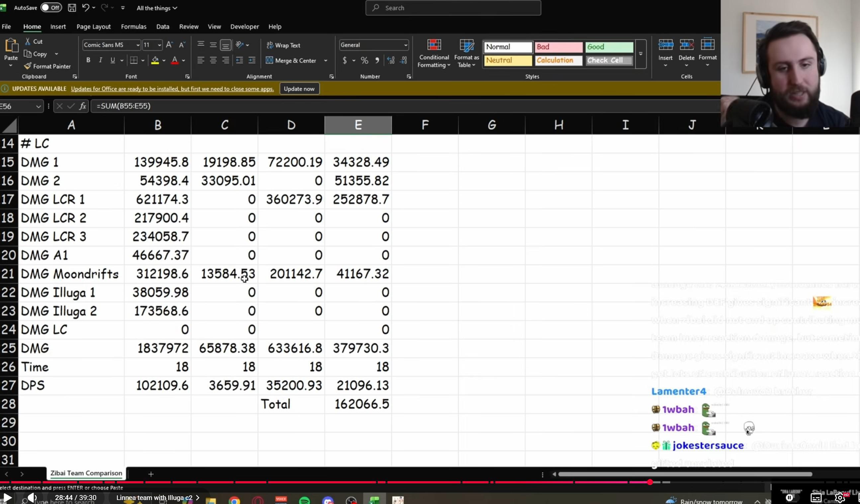Screen dimensions: 860x504
Task: Switch to the Page Layout tab
Action: (94, 27)
